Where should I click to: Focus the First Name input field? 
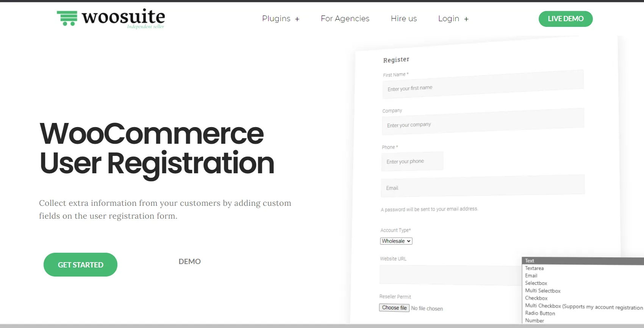[483, 84]
